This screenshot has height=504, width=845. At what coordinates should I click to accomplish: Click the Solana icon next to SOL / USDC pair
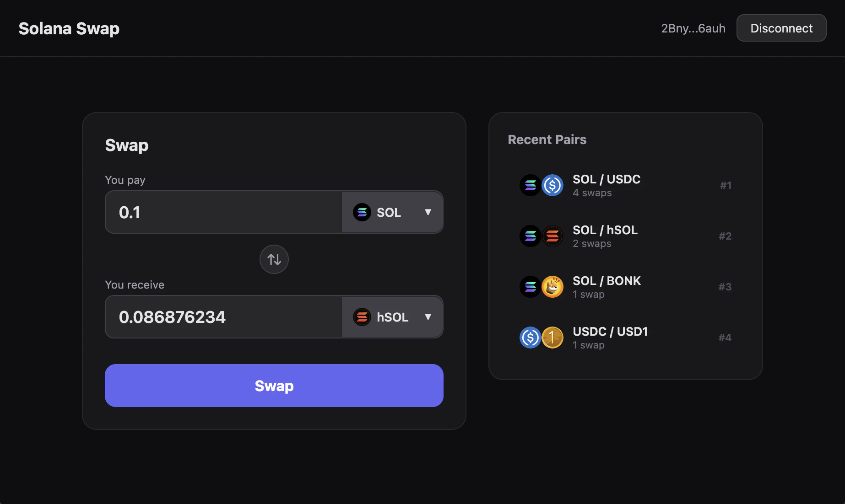tap(530, 185)
